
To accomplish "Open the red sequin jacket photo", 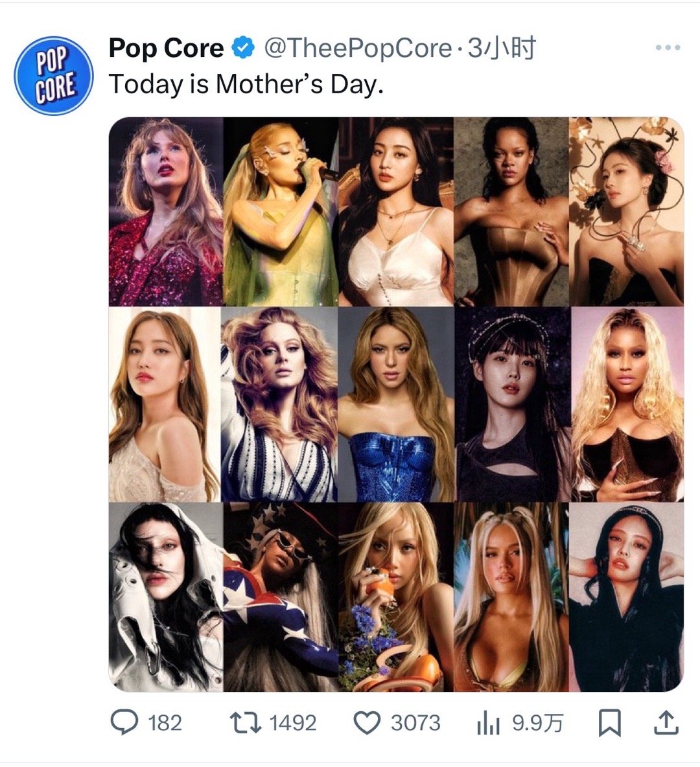I will [165, 212].
